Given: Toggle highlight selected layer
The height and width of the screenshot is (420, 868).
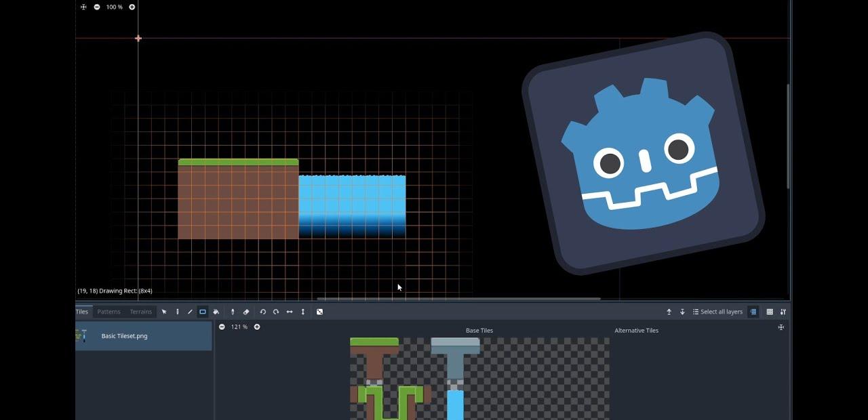Looking at the screenshot, I should (x=753, y=312).
